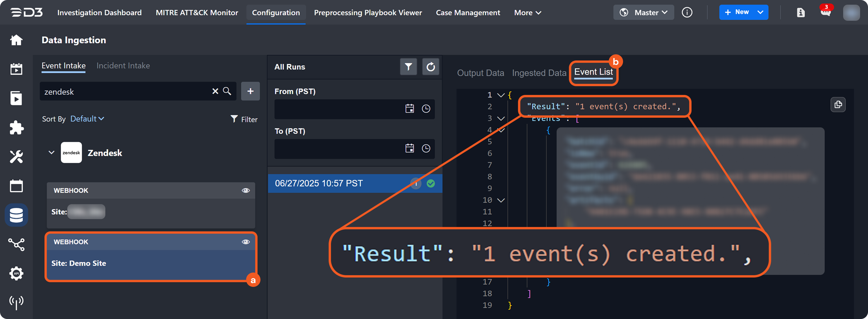
Task: Toggle eye icon on Demo Site webhook
Action: click(x=246, y=242)
